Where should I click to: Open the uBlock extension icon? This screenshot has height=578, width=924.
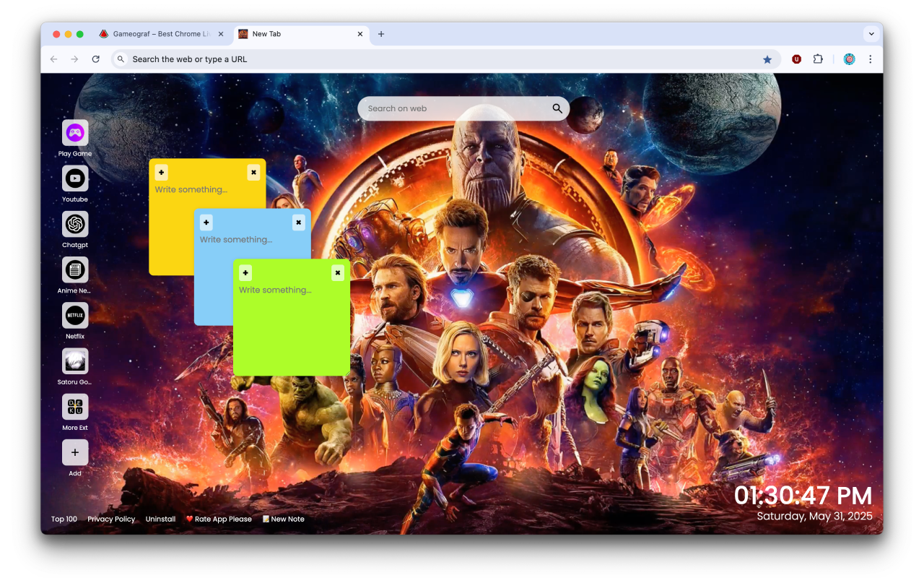pyautogui.click(x=796, y=59)
